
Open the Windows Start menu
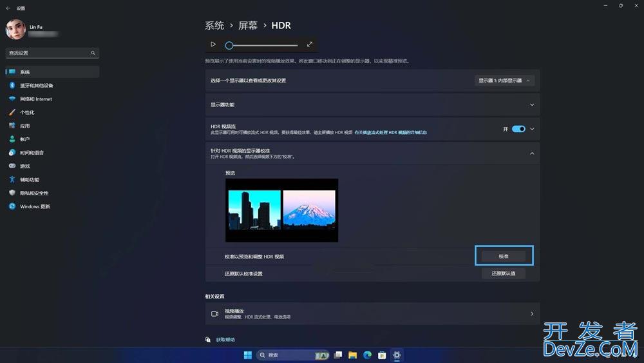point(248,355)
